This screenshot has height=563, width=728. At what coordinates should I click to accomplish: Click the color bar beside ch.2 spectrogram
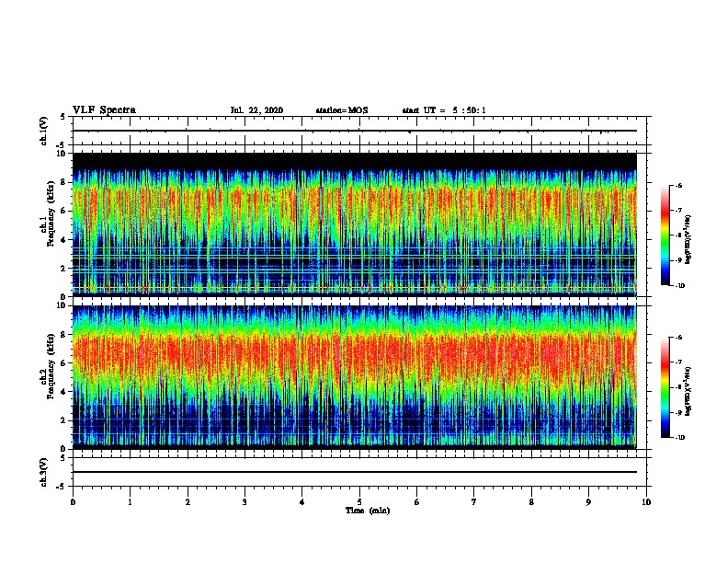[665, 387]
